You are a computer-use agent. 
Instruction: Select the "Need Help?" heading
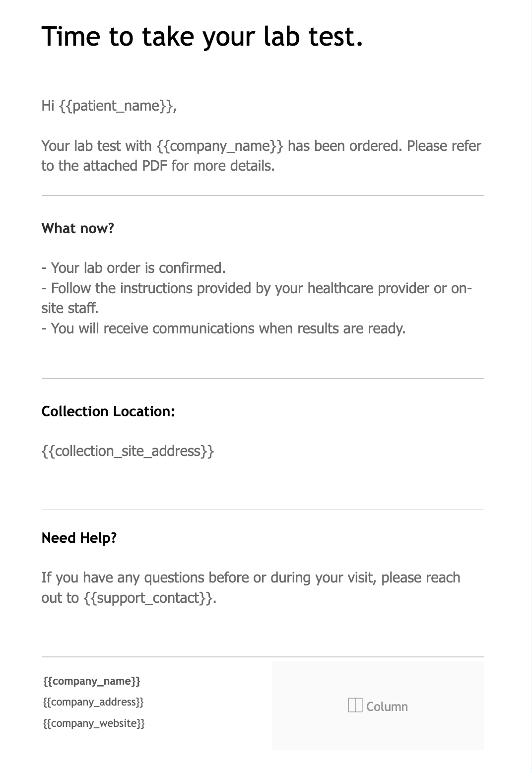(79, 538)
